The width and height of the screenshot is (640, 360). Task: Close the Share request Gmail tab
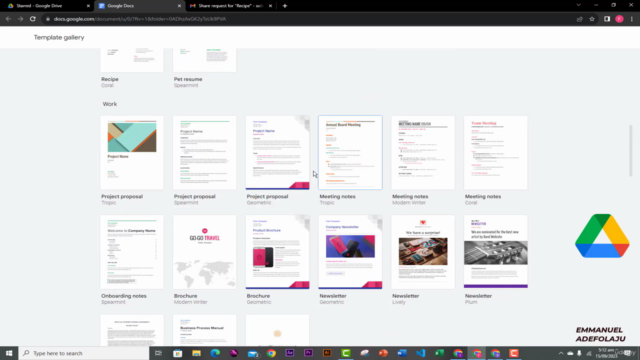click(270, 6)
